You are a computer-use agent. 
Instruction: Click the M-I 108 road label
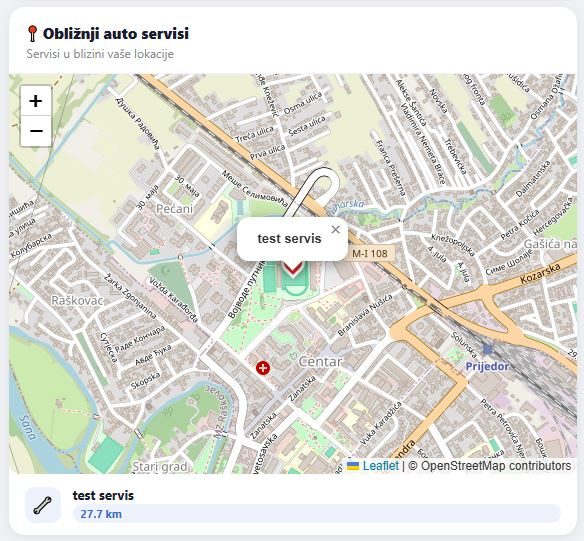(x=369, y=254)
